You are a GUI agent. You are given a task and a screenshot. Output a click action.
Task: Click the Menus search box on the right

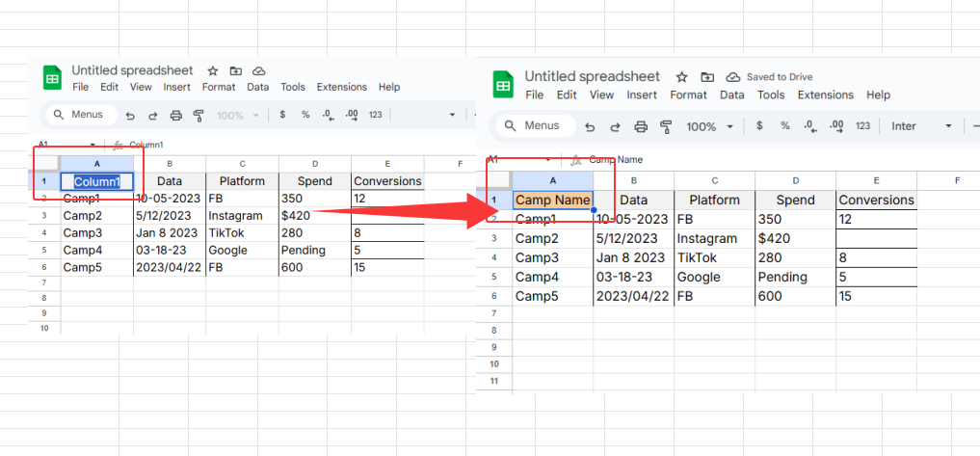pyautogui.click(x=533, y=126)
